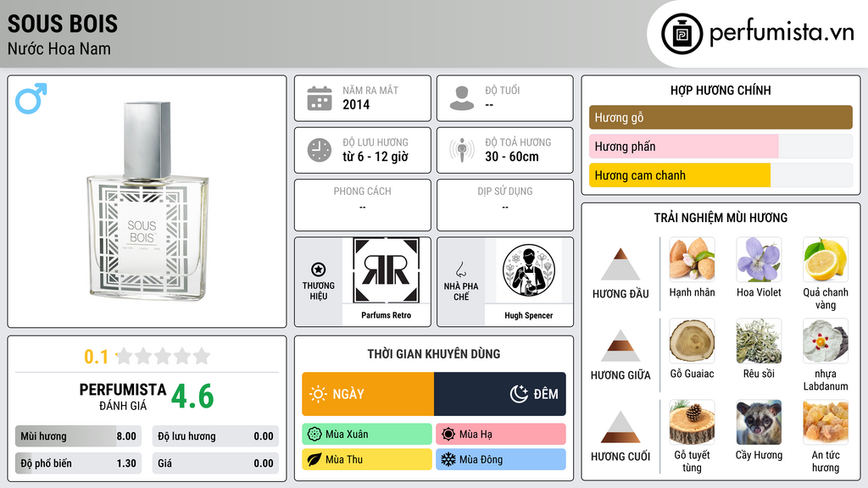Click the moon icon in the Đêm bar
This screenshot has height=488, width=868.
519,394
